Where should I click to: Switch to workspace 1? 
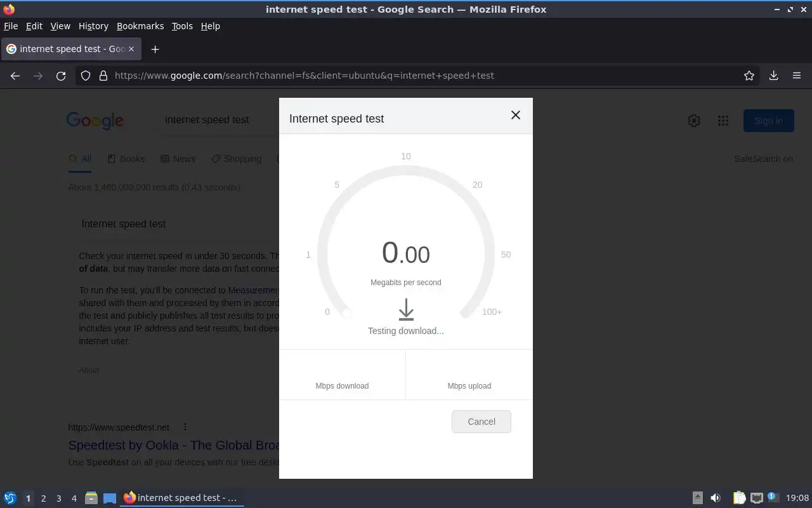tap(28, 498)
